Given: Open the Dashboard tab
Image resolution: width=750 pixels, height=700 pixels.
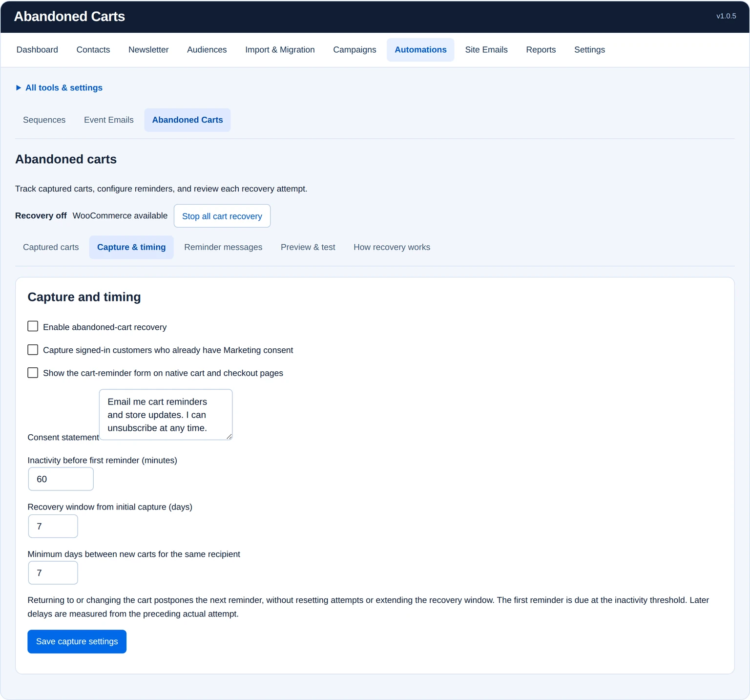Looking at the screenshot, I should (37, 50).
